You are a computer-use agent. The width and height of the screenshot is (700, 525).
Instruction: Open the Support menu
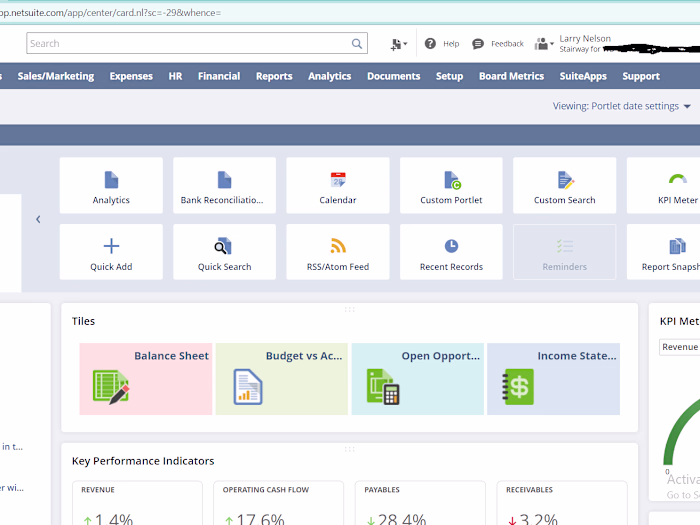coord(641,76)
